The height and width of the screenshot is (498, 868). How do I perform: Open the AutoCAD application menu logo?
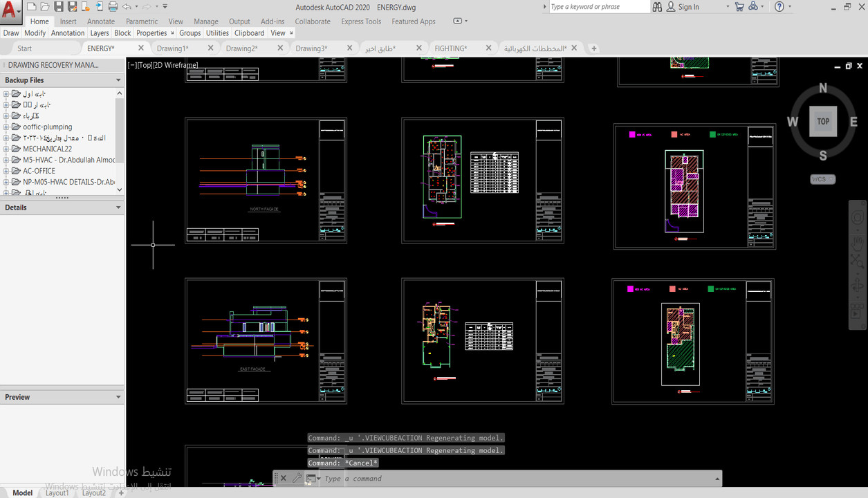pyautogui.click(x=10, y=9)
